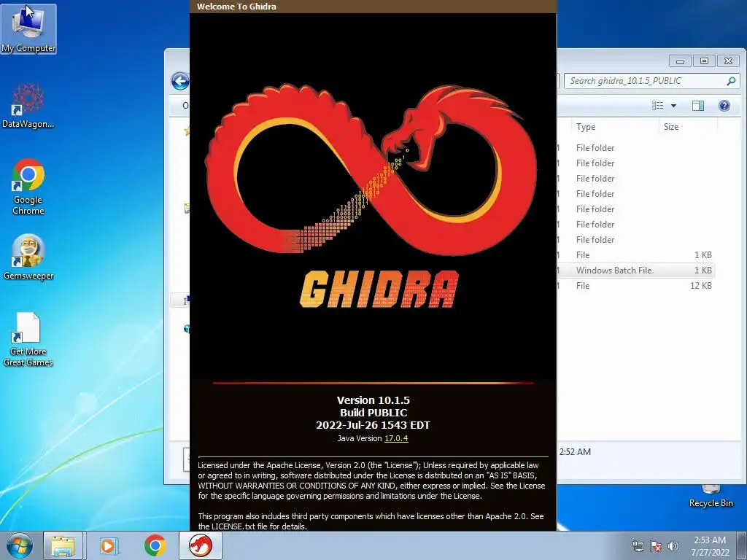Screen dimensions: 747x560
Task: Open the Action Center flag tray icon
Action: 656,546
